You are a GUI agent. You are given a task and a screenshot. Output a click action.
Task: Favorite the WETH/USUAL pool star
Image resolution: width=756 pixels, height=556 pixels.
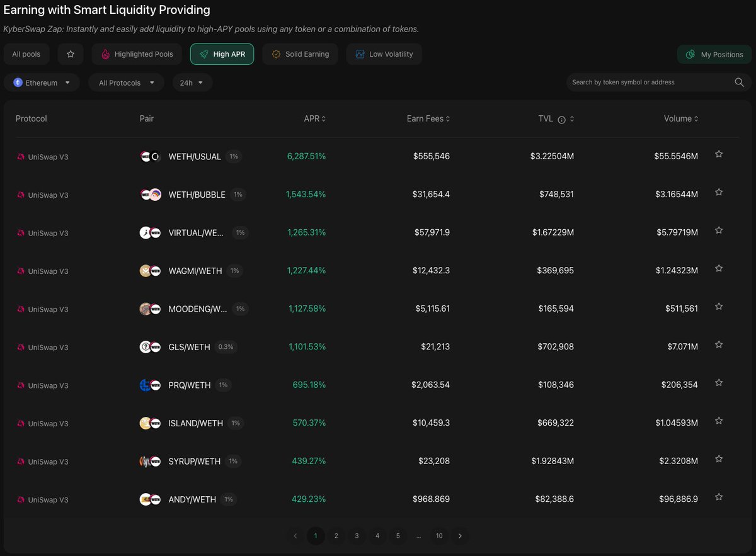(719, 154)
